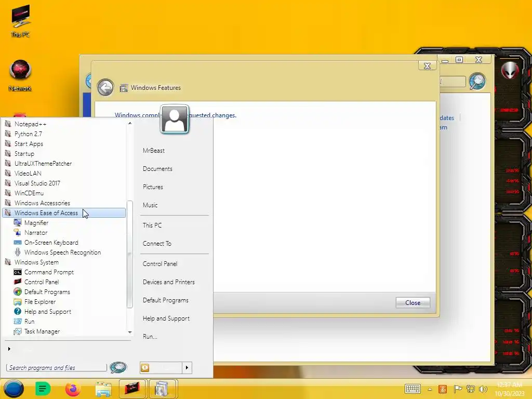Click the Start menu programs scrollbar thumb
Viewport: 532px width, 399px height.
click(129, 255)
